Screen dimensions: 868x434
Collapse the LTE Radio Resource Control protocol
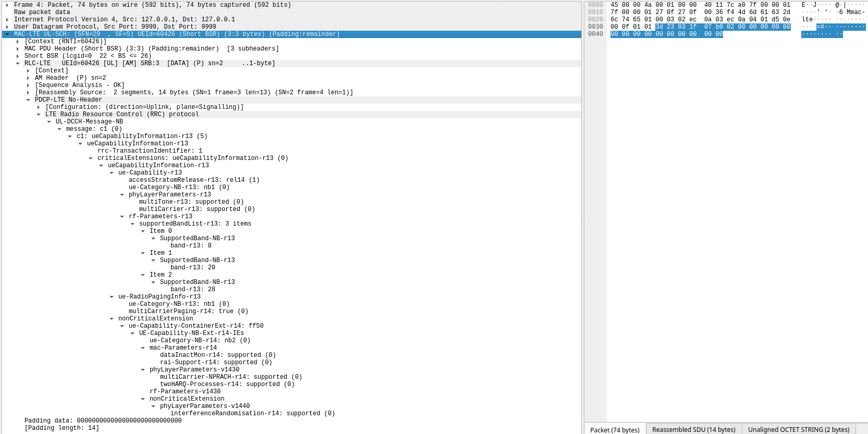pyautogui.click(x=39, y=115)
